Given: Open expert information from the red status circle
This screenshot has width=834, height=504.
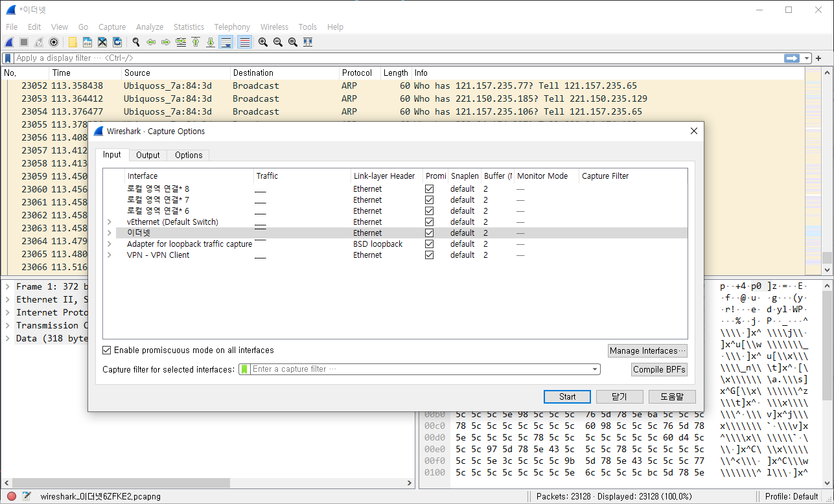Looking at the screenshot, I should 12,496.
